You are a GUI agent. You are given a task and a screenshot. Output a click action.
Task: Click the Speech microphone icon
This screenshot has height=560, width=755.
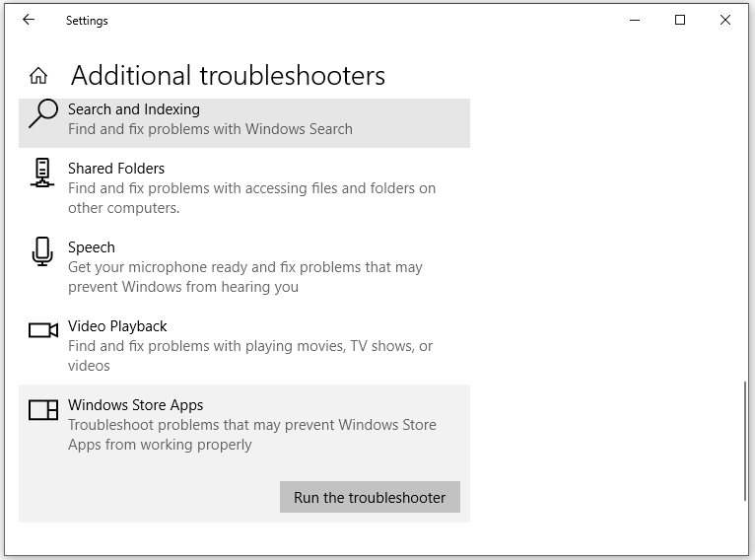coord(42,251)
